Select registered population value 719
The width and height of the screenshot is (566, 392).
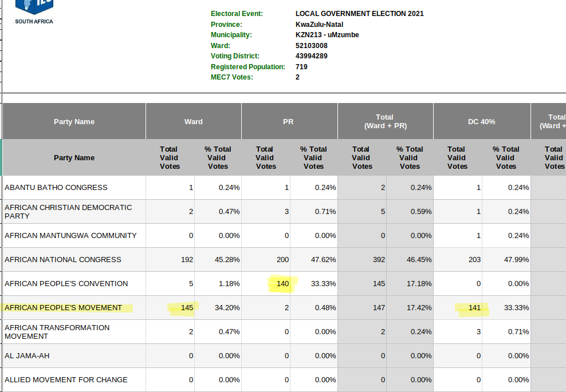[301, 67]
